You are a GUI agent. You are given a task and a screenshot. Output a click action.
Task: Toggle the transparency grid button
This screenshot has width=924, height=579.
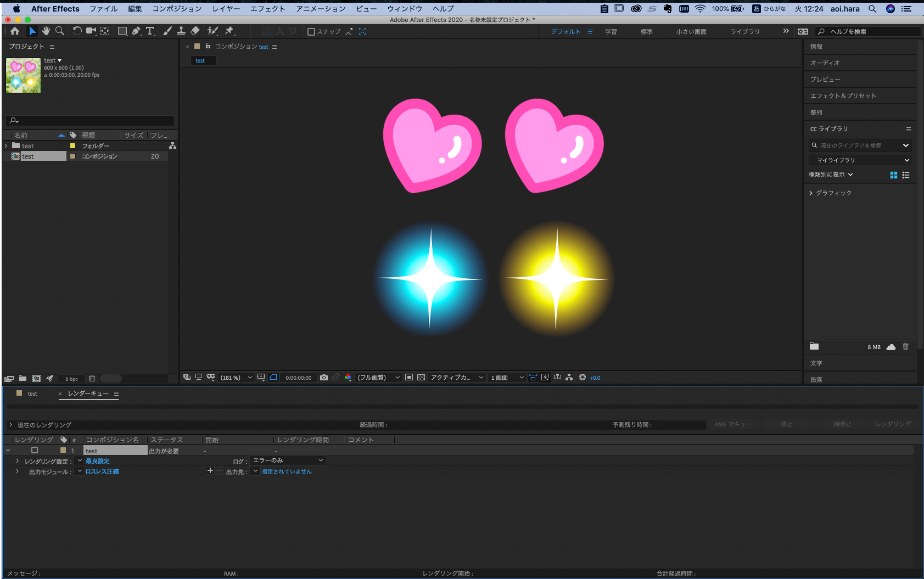(421, 378)
